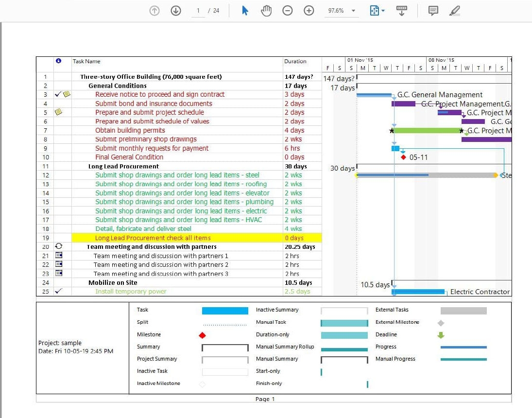Image resolution: width=532 pixels, height=418 pixels.
Task: Go to the previous page with up arrow
Action: (154, 10)
